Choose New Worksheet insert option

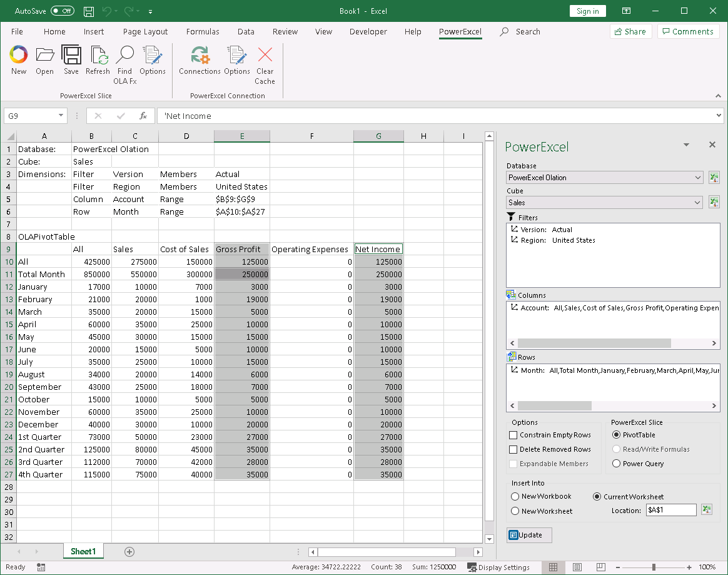pyautogui.click(x=515, y=511)
